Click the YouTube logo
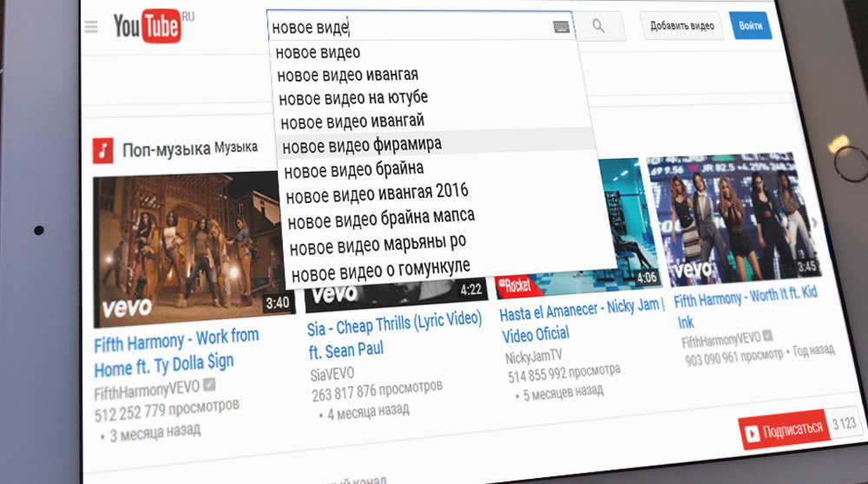 pos(147,28)
